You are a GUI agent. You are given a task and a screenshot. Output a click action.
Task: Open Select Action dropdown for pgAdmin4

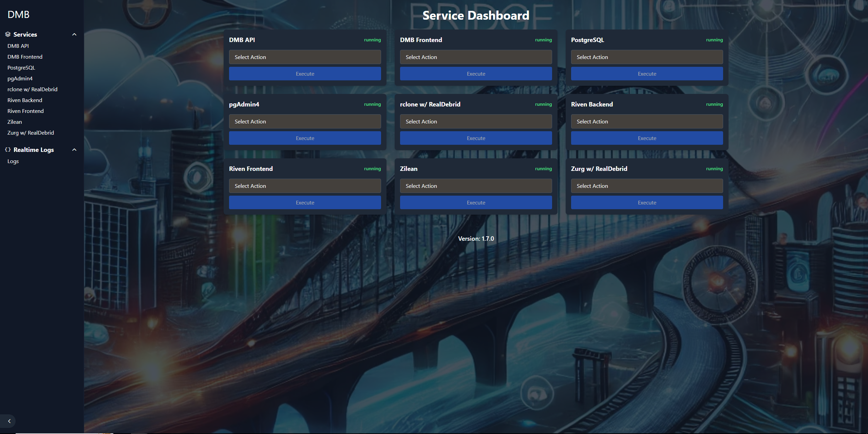point(305,121)
